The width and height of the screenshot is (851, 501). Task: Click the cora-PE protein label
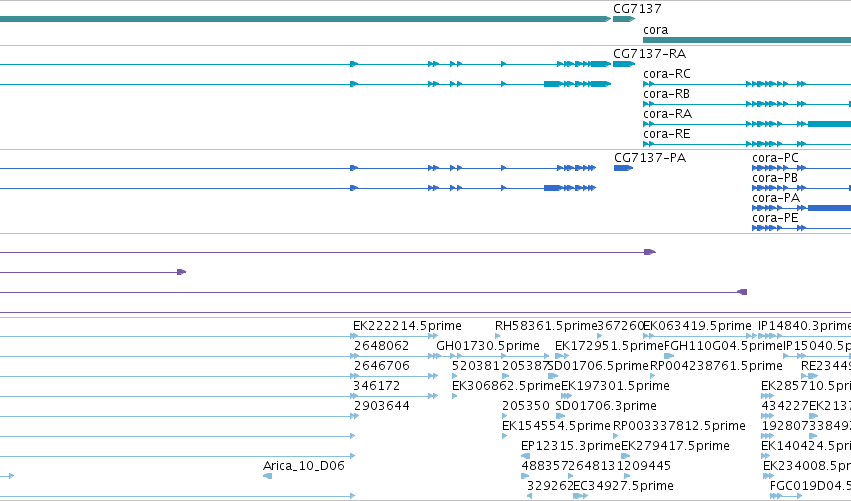[x=775, y=218]
